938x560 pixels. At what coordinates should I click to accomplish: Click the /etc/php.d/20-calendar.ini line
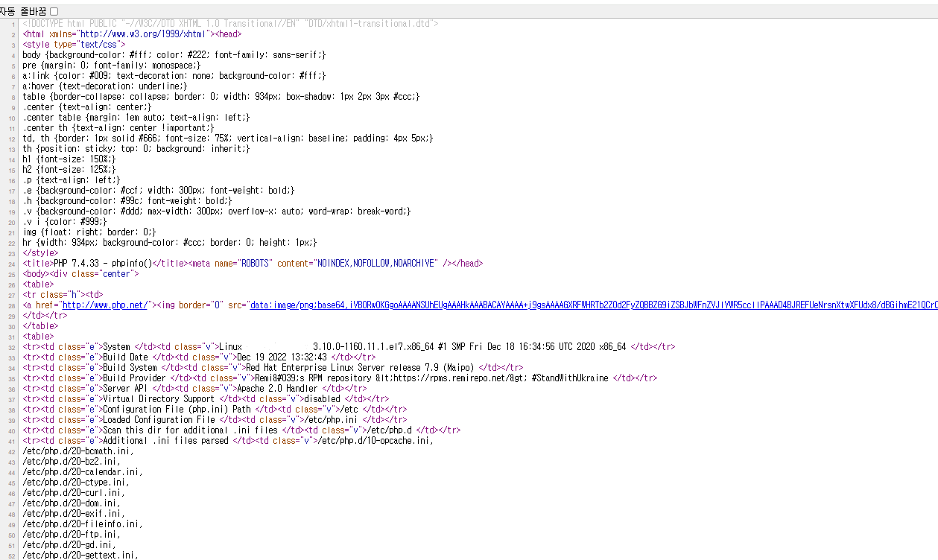pos(83,472)
